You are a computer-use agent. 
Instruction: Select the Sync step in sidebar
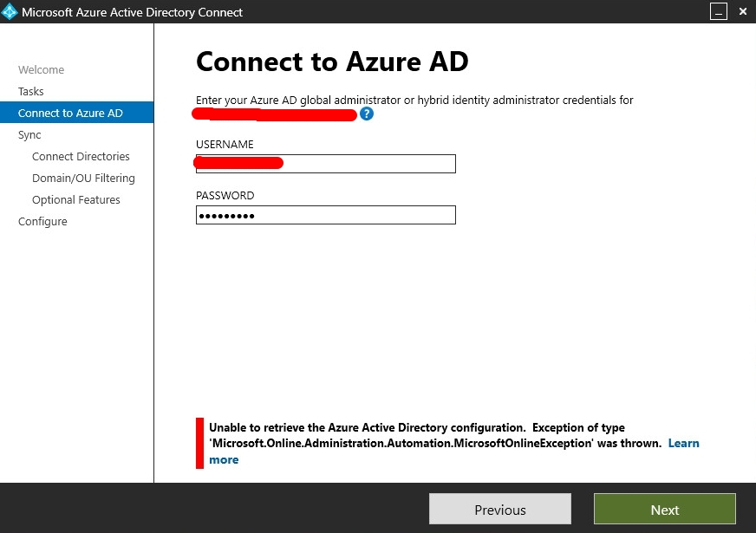[29, 135]
